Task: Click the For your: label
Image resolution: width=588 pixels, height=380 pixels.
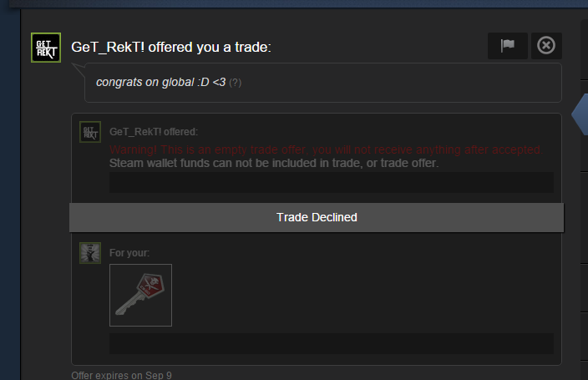Action: tap(129, 253)
